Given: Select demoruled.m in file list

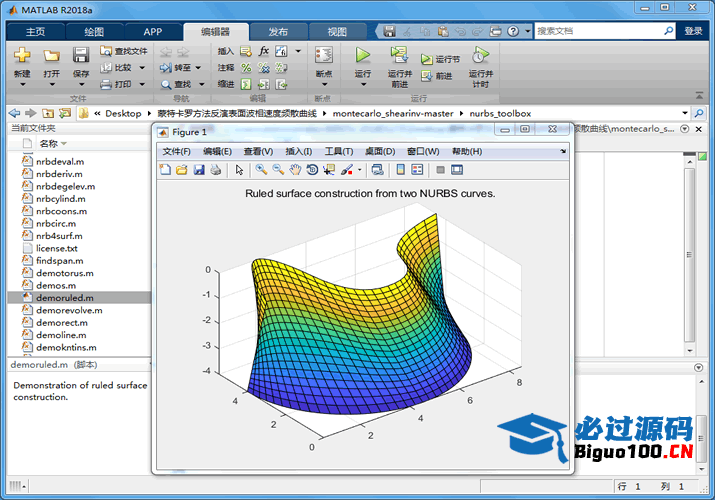Looking at the screenshot, I should point(79,298).
